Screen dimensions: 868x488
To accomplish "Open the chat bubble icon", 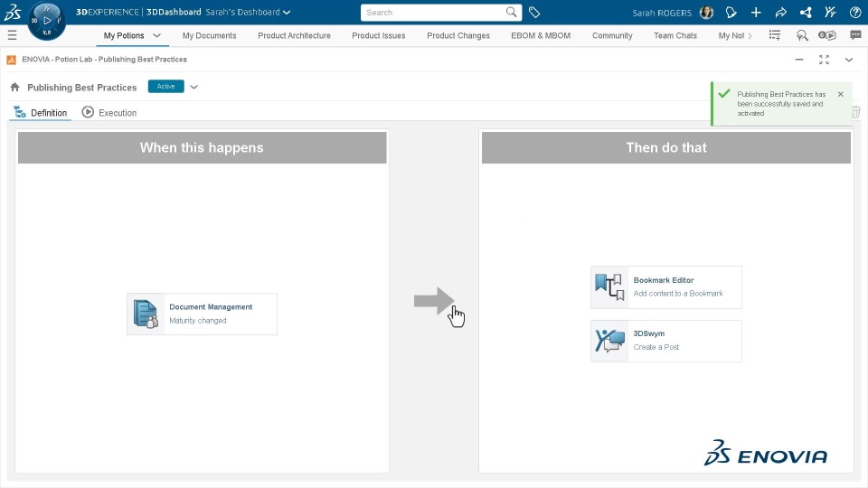I will (855, 35).
